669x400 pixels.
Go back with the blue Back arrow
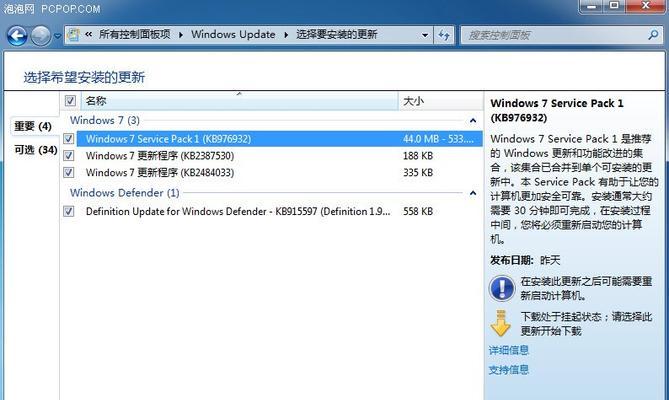pos(17,36)
